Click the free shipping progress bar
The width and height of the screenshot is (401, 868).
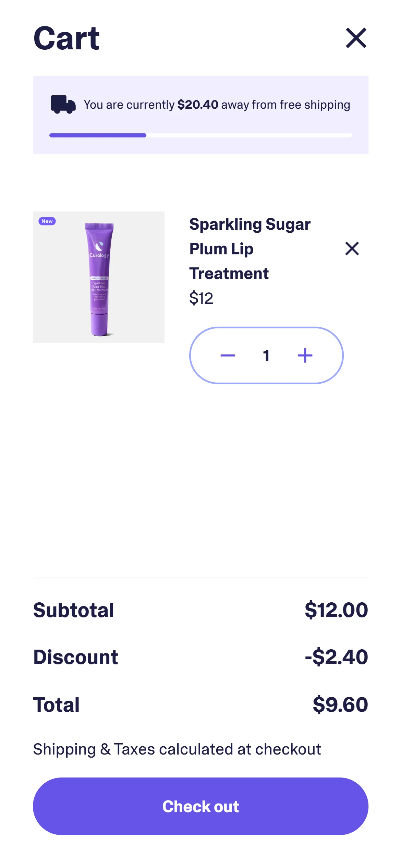click(x=200, y=135)
